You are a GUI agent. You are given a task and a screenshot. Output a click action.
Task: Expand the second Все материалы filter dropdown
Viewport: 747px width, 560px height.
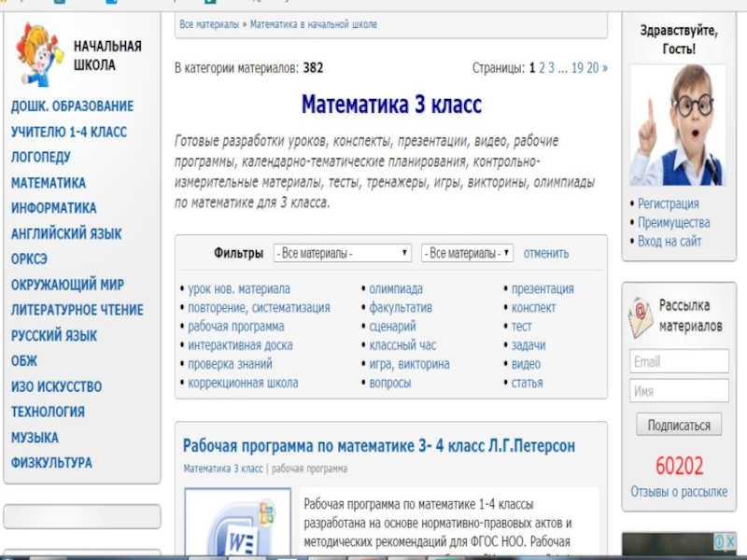(467, 253)
